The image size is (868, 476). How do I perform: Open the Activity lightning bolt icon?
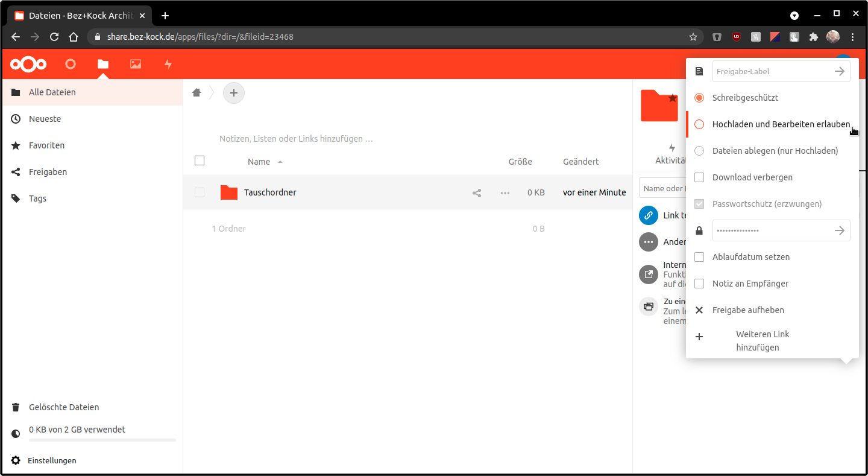tap(168, 64)
